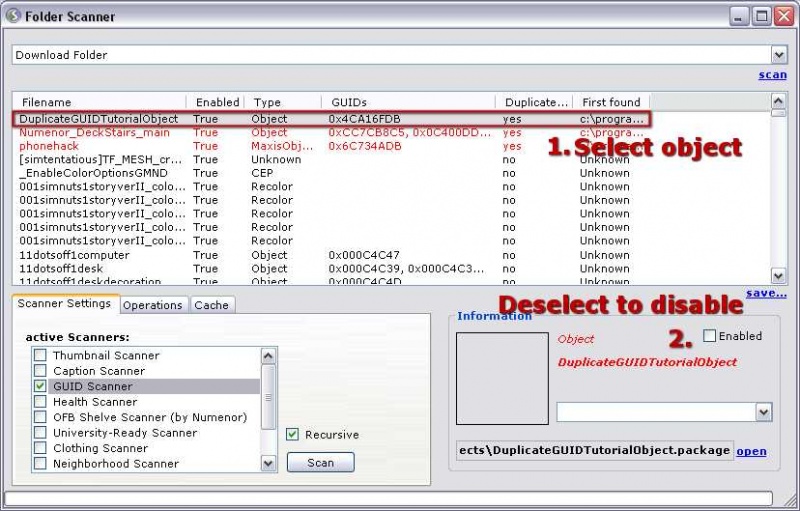The width and height of the screenshot is (800, 511).
Task: Click the MaxisObj... type cell
Action: [x=282, y=146]
